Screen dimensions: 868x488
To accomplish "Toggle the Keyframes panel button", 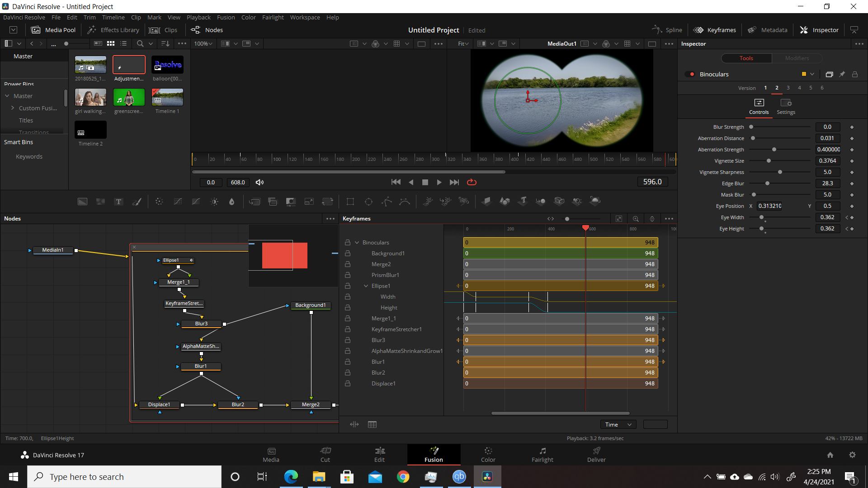I will pos(715,30).
